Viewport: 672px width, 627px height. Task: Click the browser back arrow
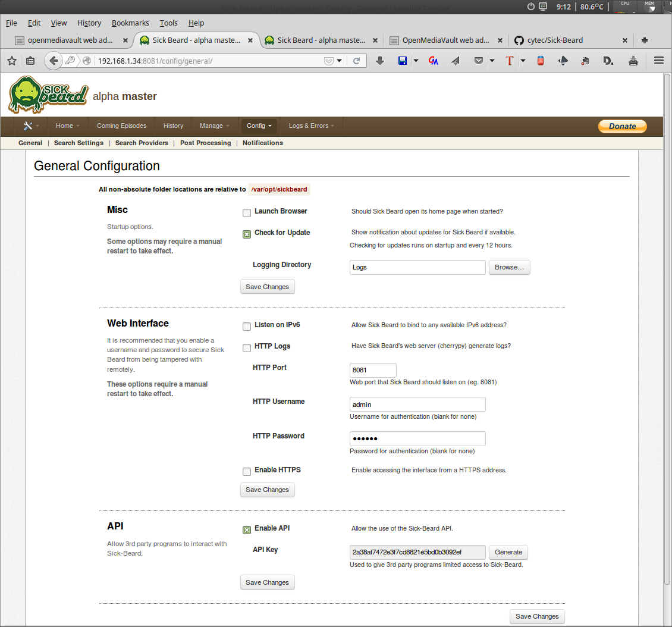(54, 60)
